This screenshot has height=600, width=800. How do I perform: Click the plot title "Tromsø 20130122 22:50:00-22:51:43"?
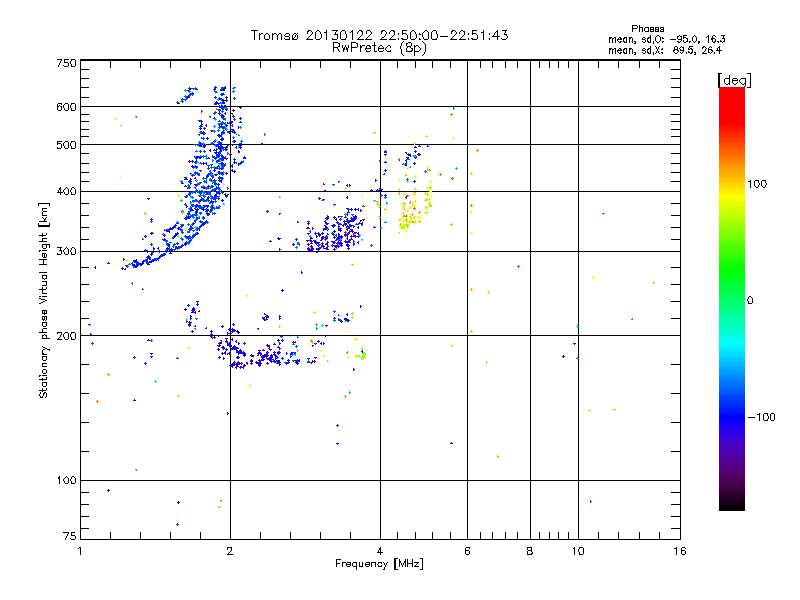coord(379,35)
